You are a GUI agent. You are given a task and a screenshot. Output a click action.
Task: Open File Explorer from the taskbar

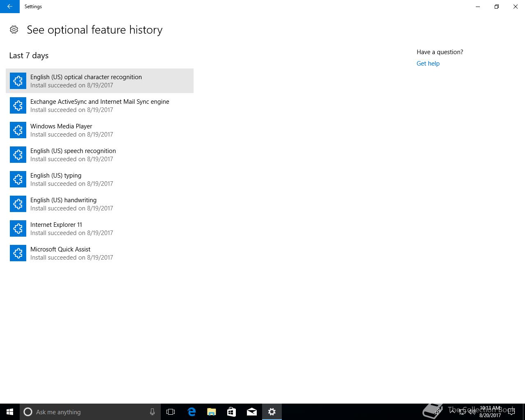tap(212, 412)
